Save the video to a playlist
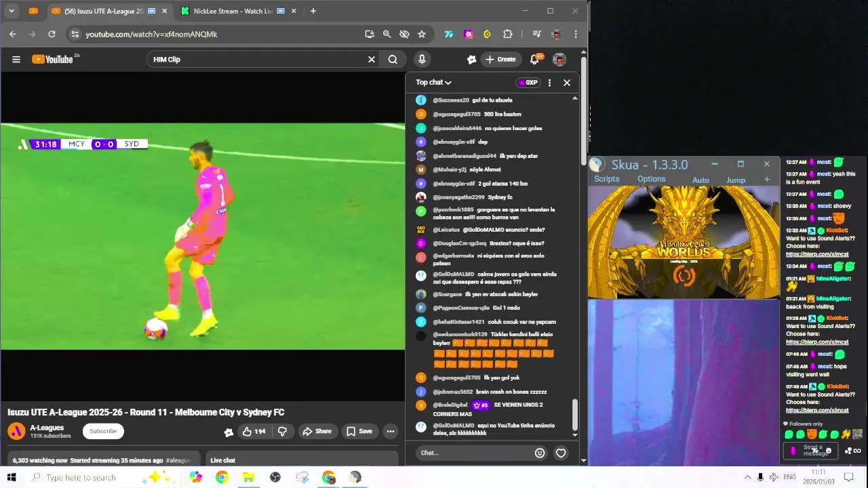 pyautogui.click(x=359, y=432)
